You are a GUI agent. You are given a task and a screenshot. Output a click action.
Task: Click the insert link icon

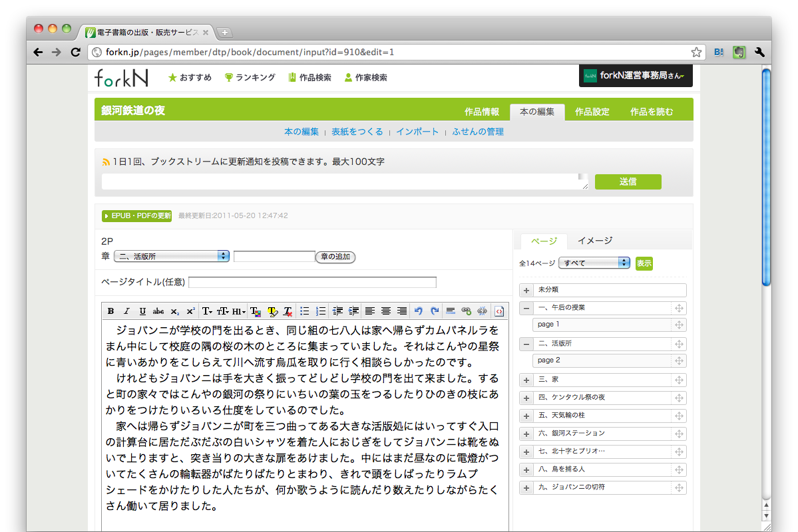point(466,311)
